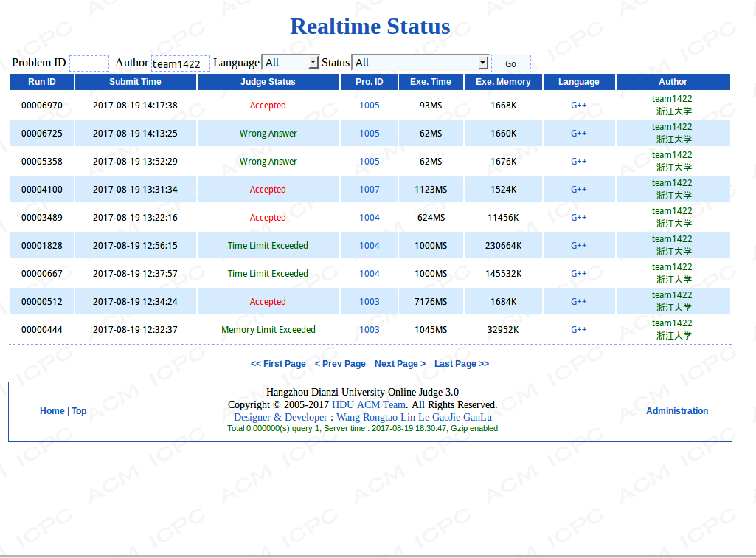Open problem 1007 link

pyautogui.click(x=370, y=190)
